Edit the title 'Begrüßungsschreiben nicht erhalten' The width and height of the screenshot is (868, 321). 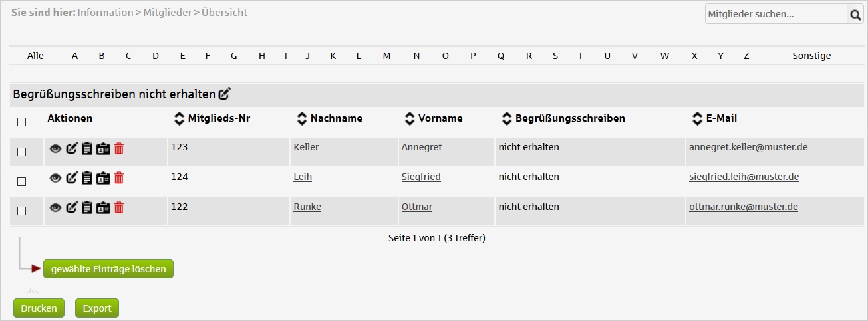click(224, 94)
